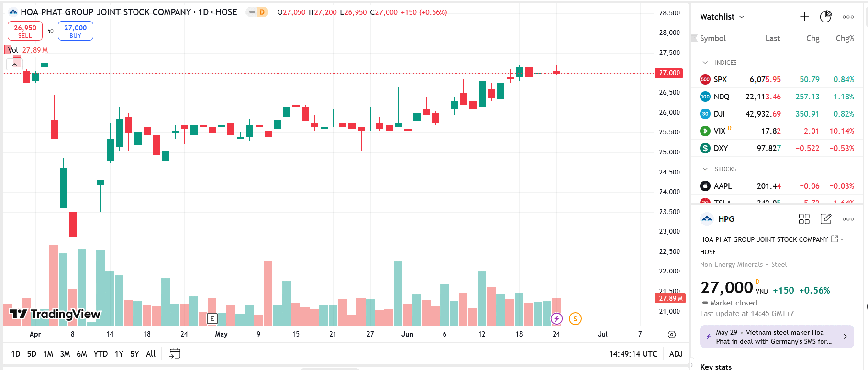Collapse the indicator legend arrow under Vol
Screen dimensions: 868x370
[15, 64]
